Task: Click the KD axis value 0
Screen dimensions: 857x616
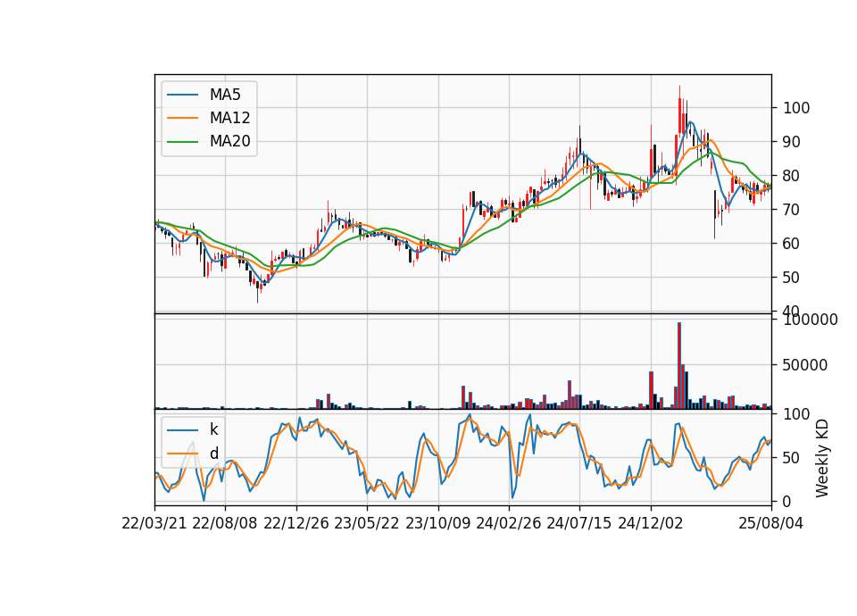Action: [x=787, y=501]
